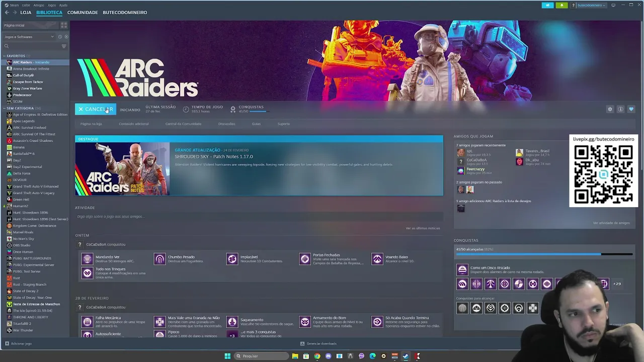The image size is (644, 362).
Task: Open the Discussões tab
Action: [226, 124]
